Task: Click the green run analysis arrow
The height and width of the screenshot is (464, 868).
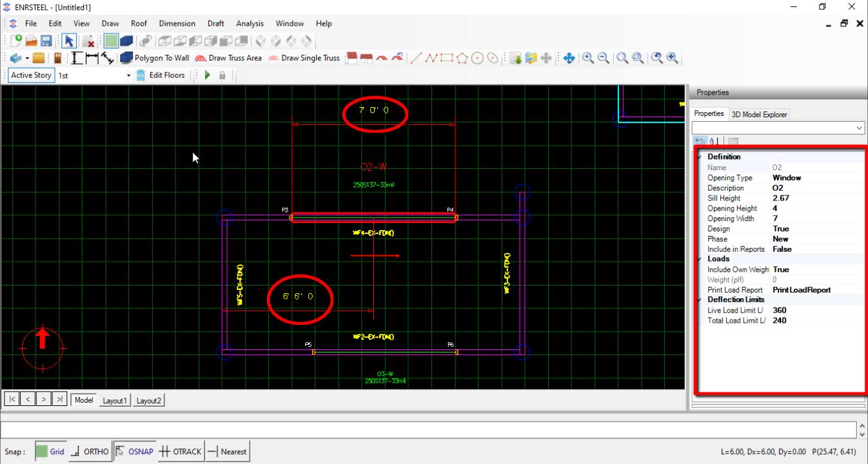Action: pyautogui.click(x=208, y=75)
